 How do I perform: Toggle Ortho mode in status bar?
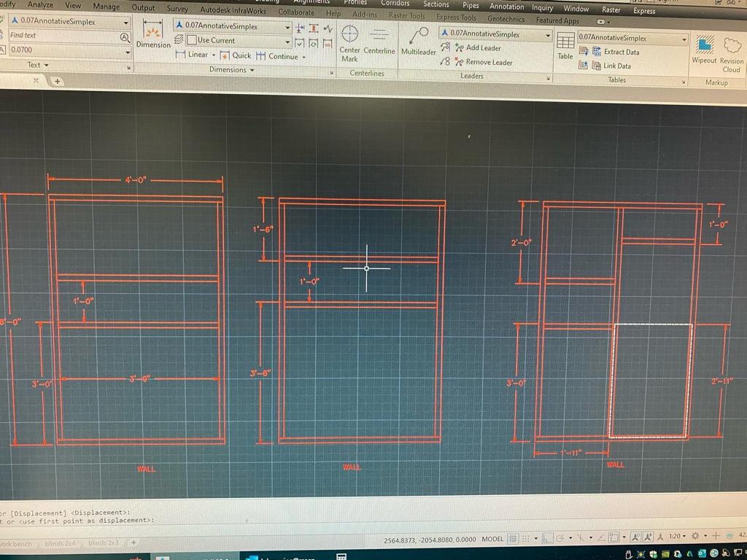coord(547,539)
